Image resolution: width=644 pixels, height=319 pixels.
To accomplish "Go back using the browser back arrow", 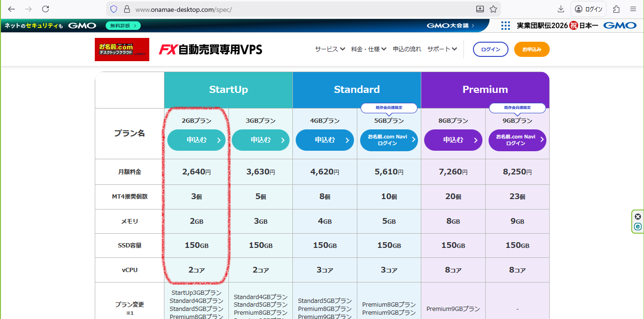I will pos(11,9).
